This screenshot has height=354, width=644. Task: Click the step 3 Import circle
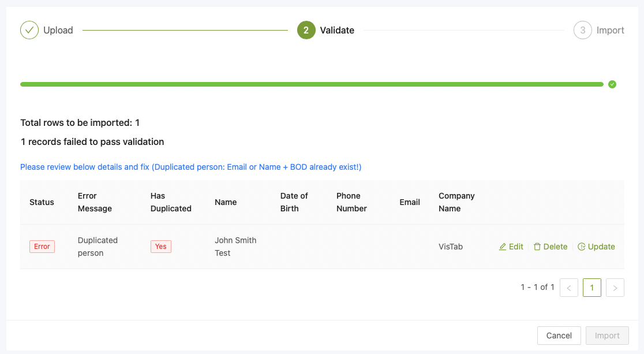(x=583, y=30)
